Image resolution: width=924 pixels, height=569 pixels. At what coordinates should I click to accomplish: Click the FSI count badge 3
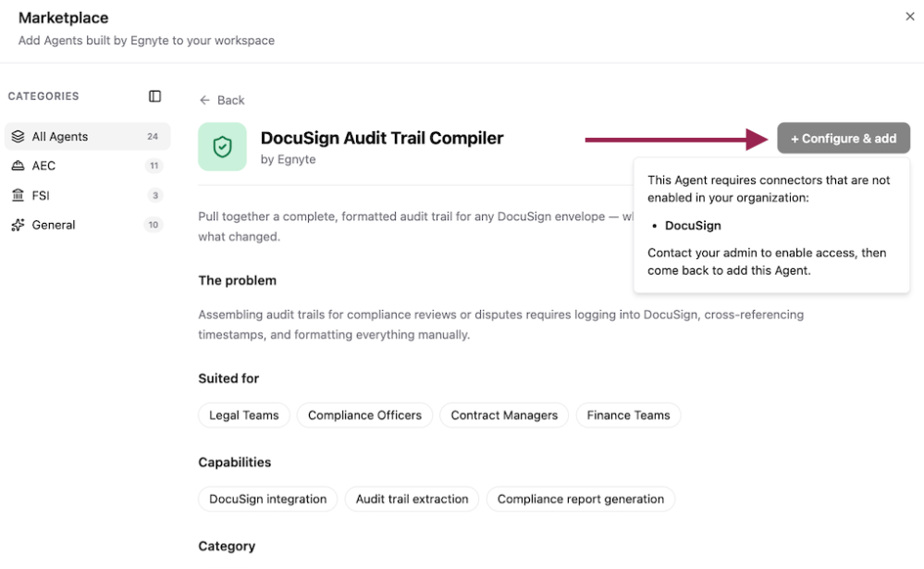(155, 195)
